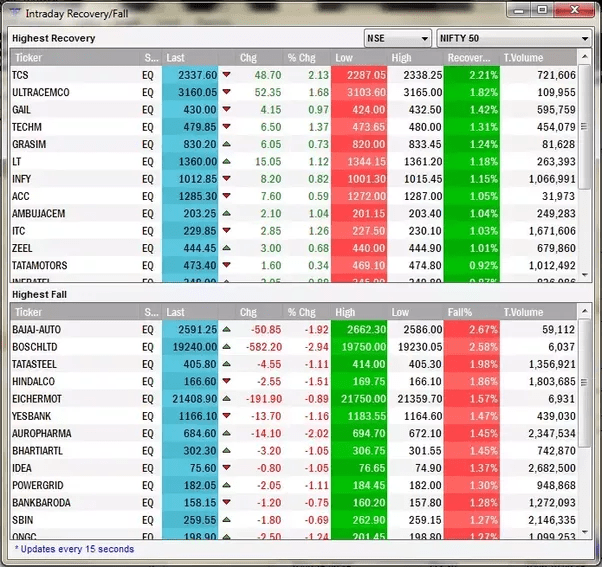Click the up arrow icon for BHARTIARTL
The image size is (602, 567).
click(227, 450)
